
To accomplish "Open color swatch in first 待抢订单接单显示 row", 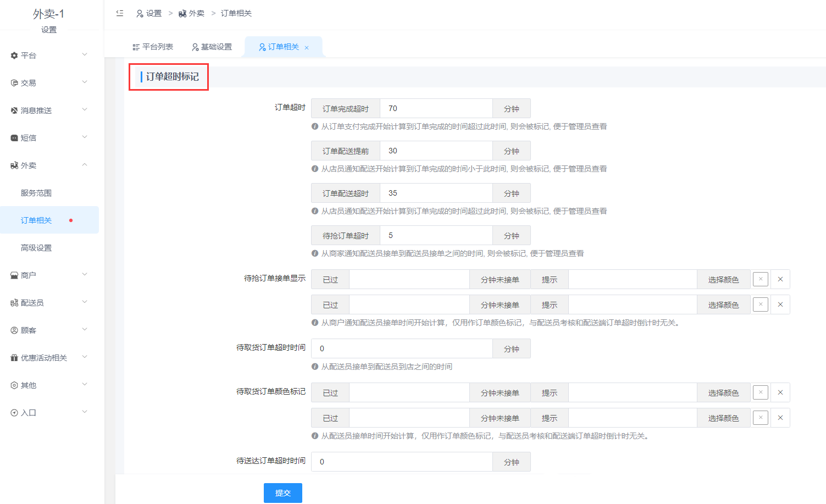I will click(x=761, y=279).
